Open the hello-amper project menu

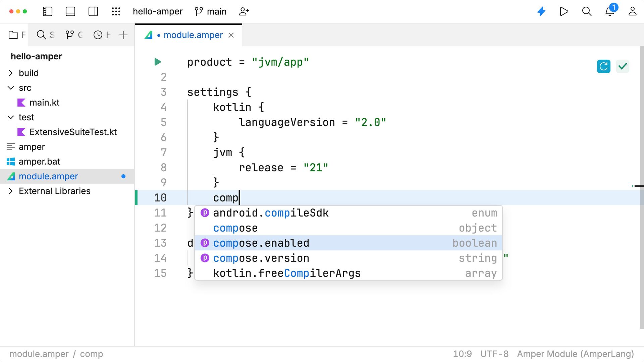point(158,11)
